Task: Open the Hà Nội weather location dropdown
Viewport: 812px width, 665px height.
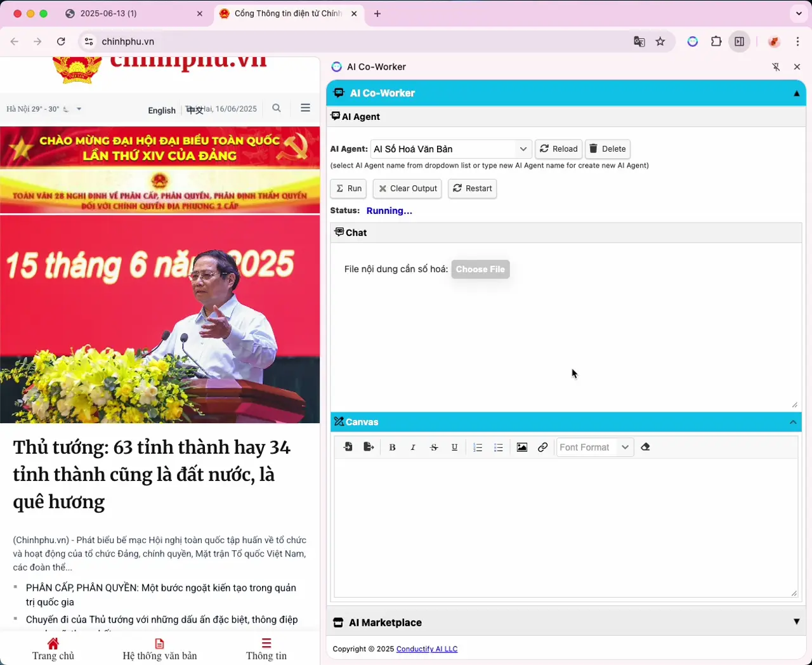Action: (x=79, y=109)
